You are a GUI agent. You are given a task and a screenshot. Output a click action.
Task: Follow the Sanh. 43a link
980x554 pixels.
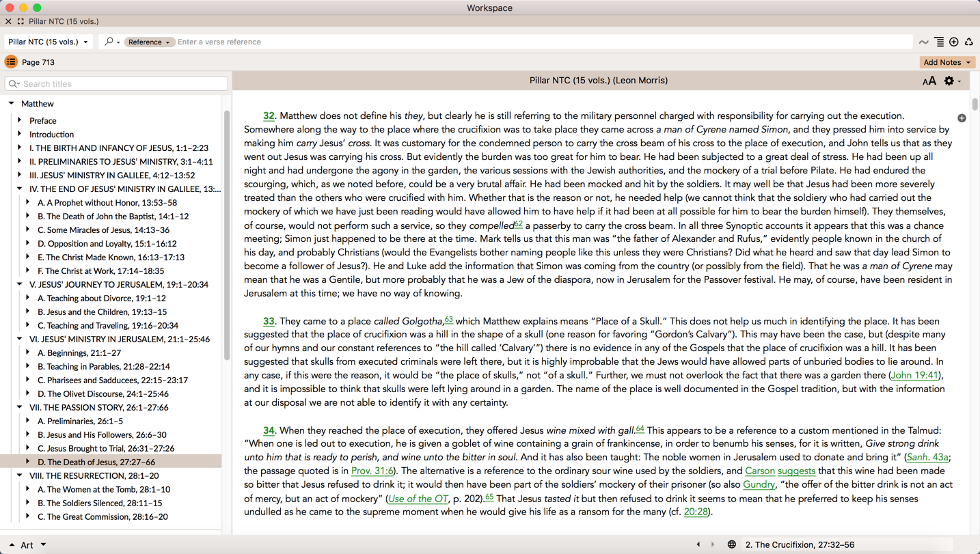click(x=927, y=457)
